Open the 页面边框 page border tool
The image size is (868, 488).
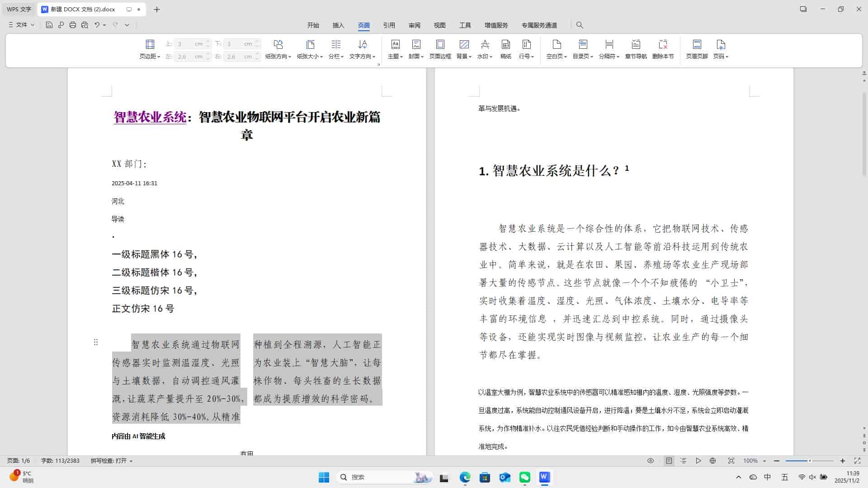440,49
